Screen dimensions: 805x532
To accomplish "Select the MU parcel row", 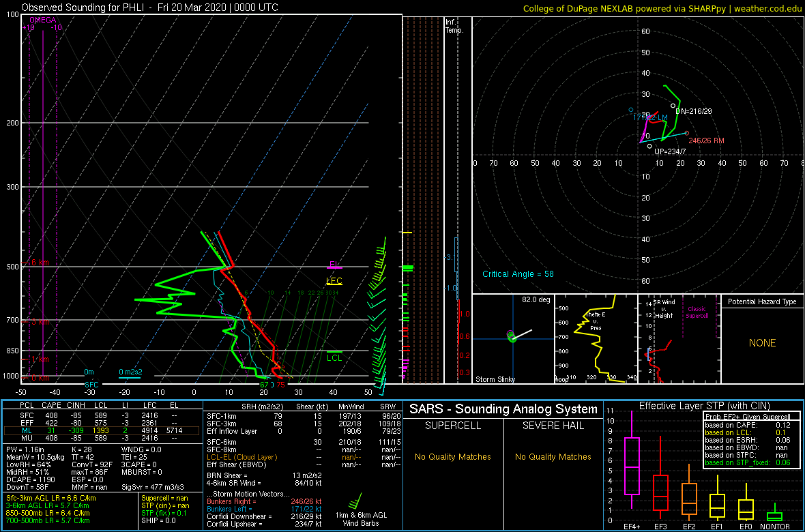I will click(100, 439).
